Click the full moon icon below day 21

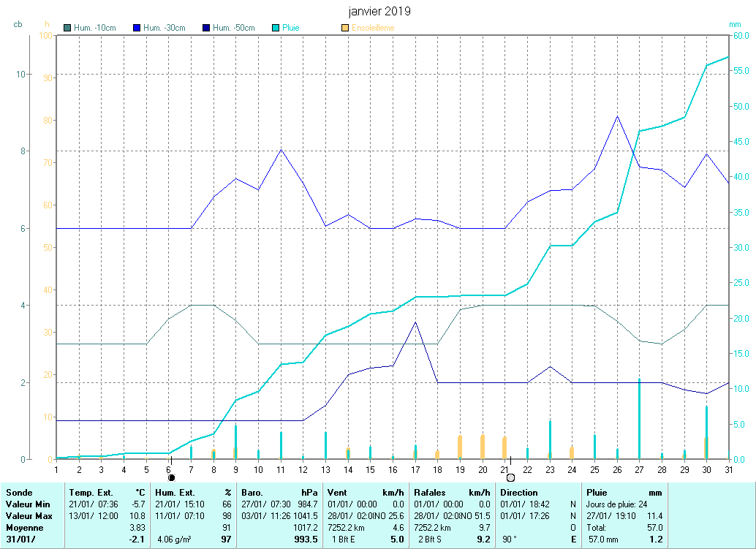tap(510, 477)
